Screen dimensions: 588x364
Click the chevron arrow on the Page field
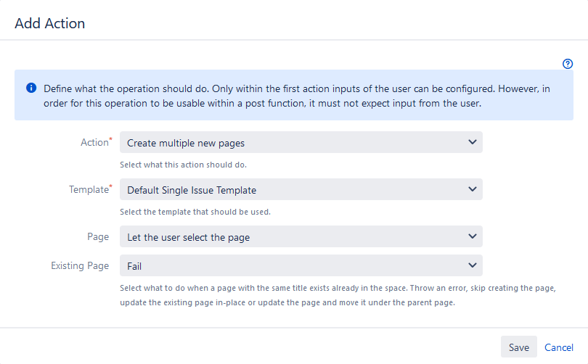pyautogui.click(x=473, y=236)
